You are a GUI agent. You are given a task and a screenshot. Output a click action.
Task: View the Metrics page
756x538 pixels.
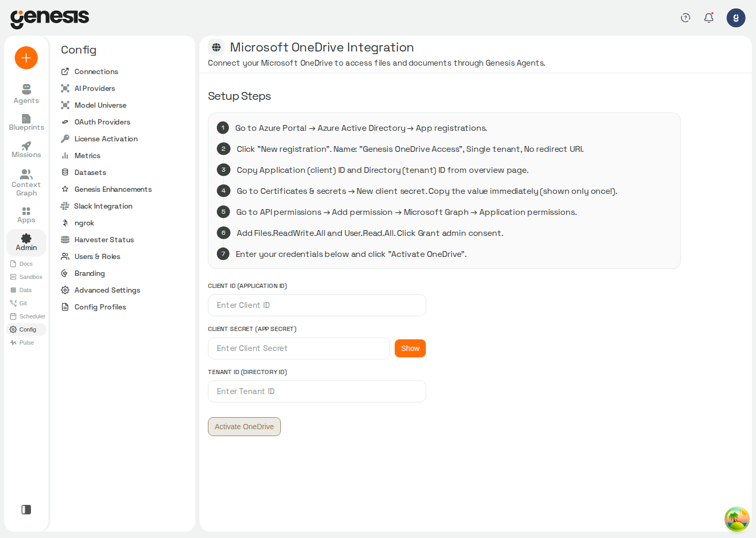81,156
